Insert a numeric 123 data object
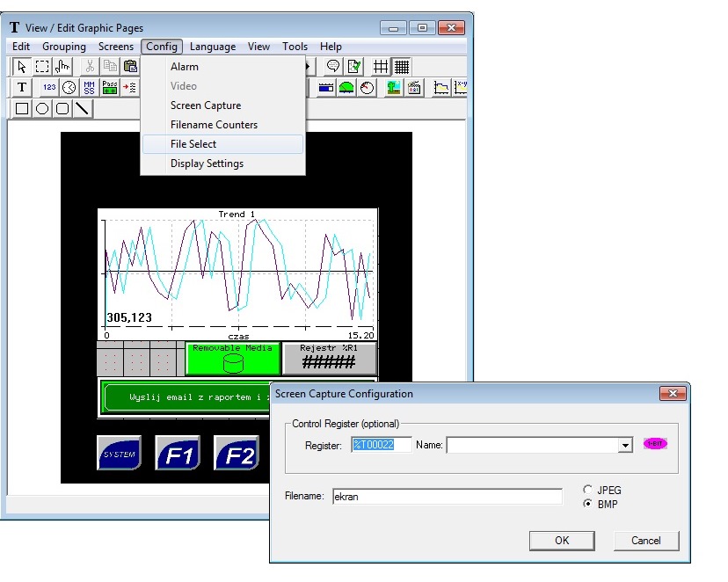Viewport: 728px width, 582px height. (x=49, y=88)
